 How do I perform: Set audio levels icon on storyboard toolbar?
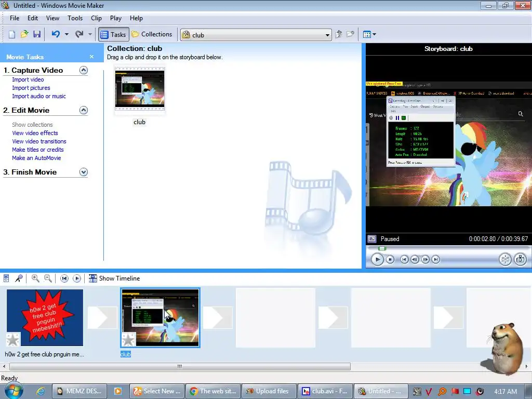click(6, 278)
